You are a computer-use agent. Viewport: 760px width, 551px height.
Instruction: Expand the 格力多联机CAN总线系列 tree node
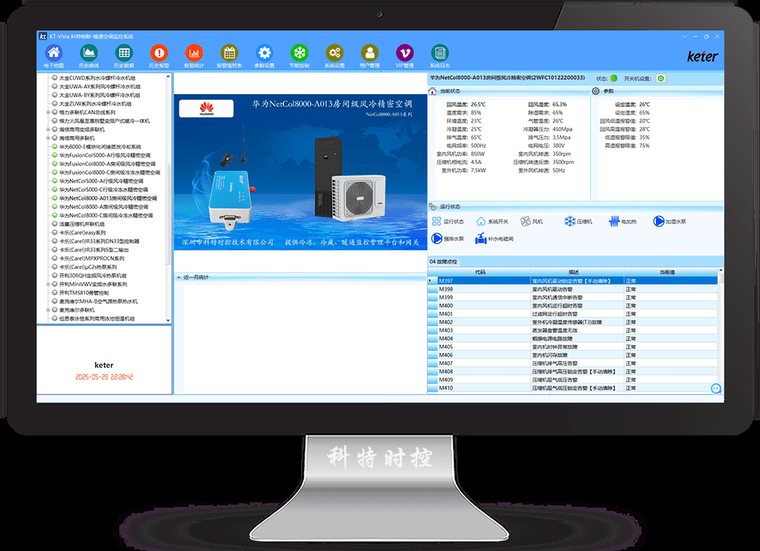[48, 112]
